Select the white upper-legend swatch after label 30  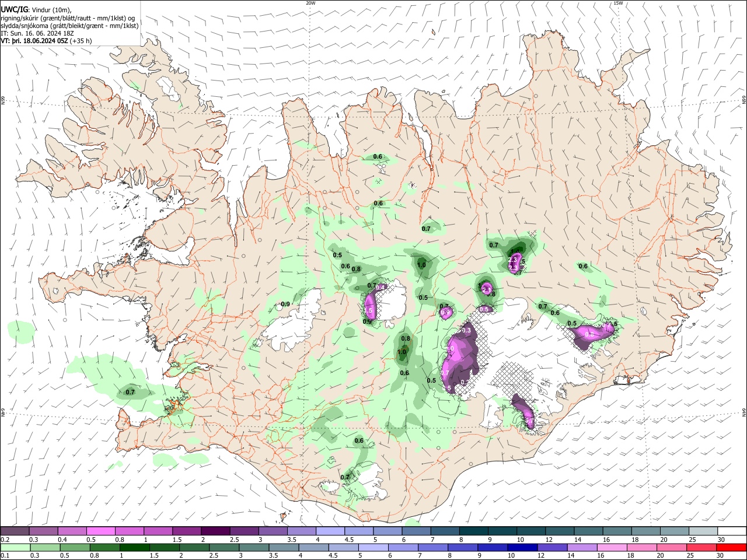coord(732,531)
